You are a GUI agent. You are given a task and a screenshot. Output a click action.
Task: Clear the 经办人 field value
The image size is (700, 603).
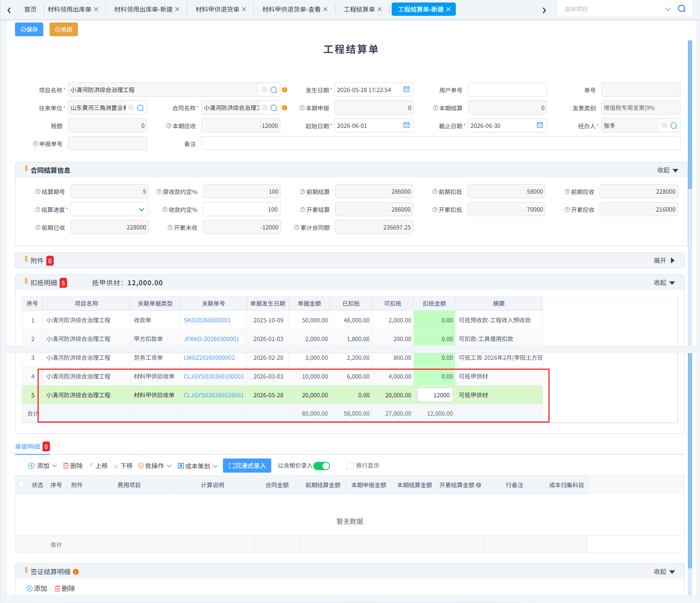[664, 125]
